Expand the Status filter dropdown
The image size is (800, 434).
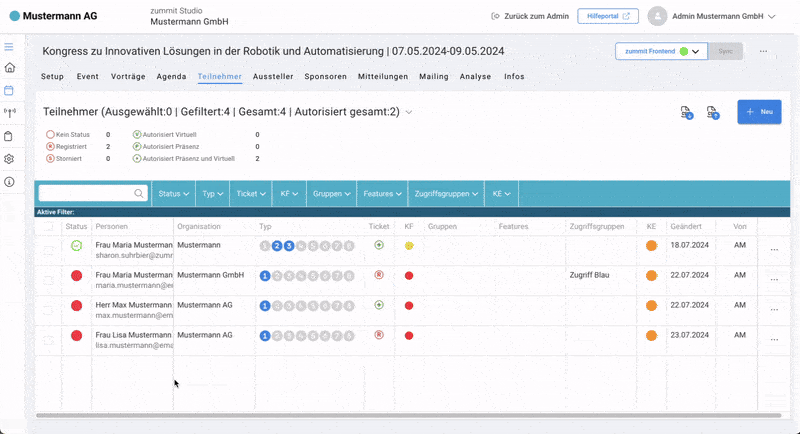point(174,194)
